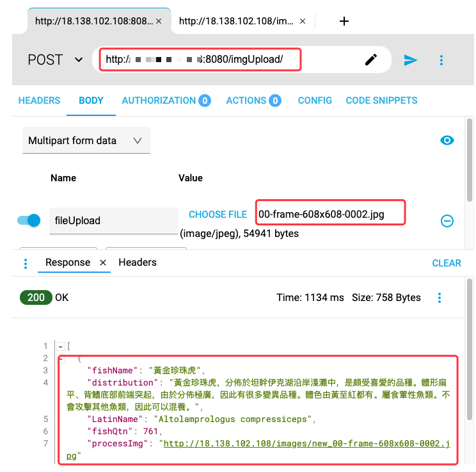
Task: Click the pencil edit URL icon
Action: [370, 60]
